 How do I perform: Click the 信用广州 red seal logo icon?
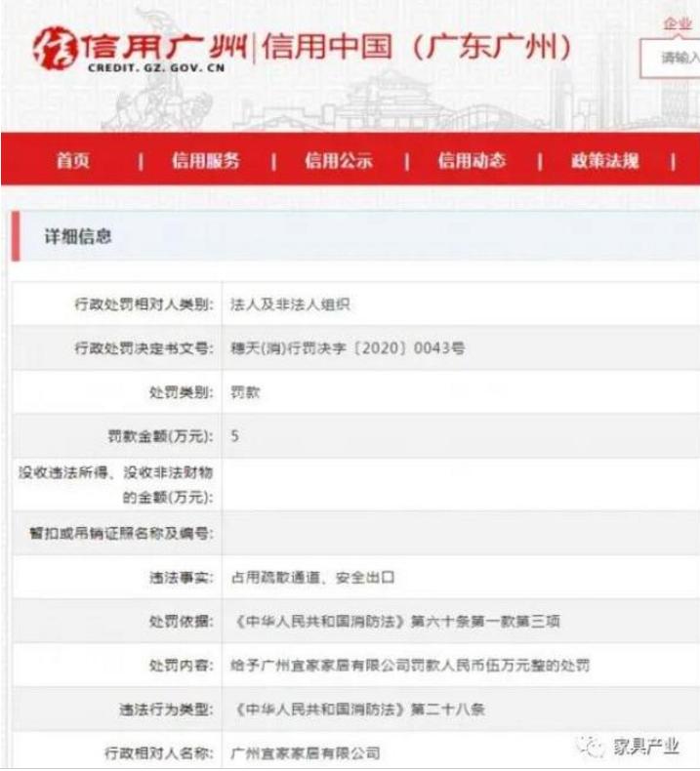pos(55,48)
